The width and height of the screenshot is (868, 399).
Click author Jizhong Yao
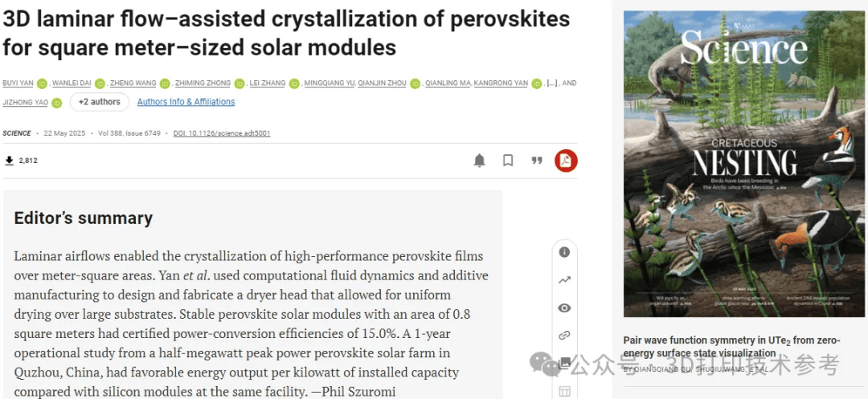tap(26, 102)
